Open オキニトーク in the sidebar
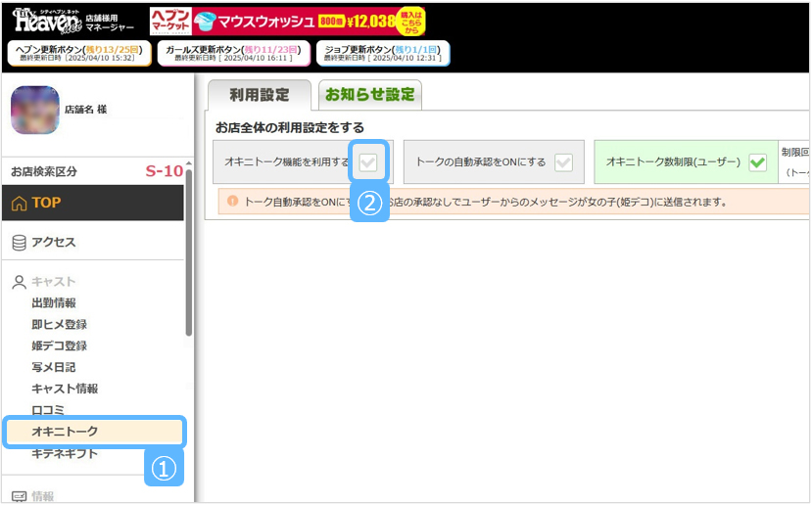The image size is (812, 505). click(65, 432)
